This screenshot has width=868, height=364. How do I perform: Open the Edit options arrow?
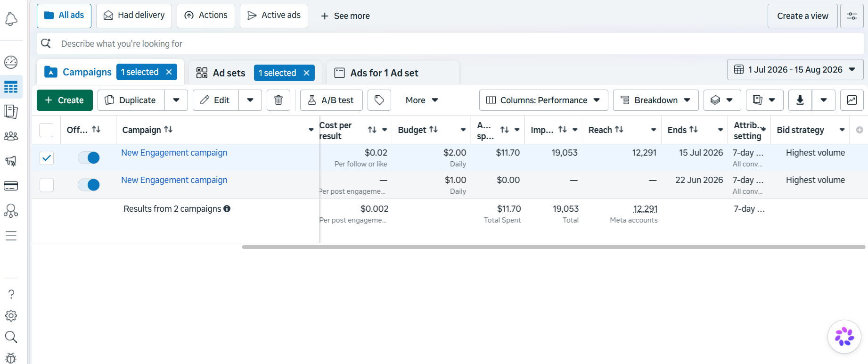(250, 100)
